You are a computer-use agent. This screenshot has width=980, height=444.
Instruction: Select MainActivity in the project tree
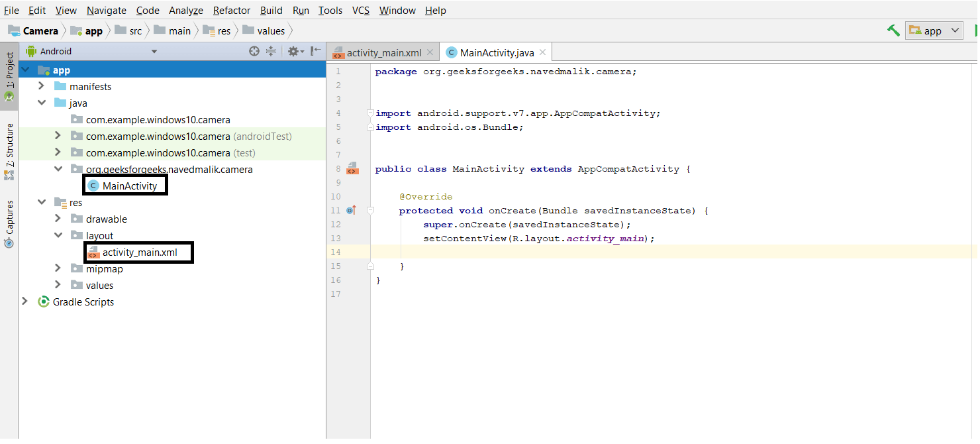[129, 186]
